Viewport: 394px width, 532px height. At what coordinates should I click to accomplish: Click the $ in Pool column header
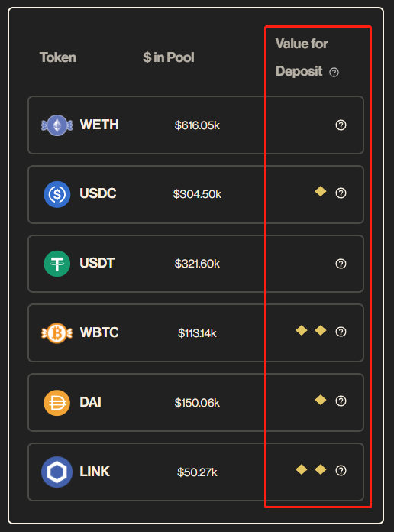[x=169, y=57]
